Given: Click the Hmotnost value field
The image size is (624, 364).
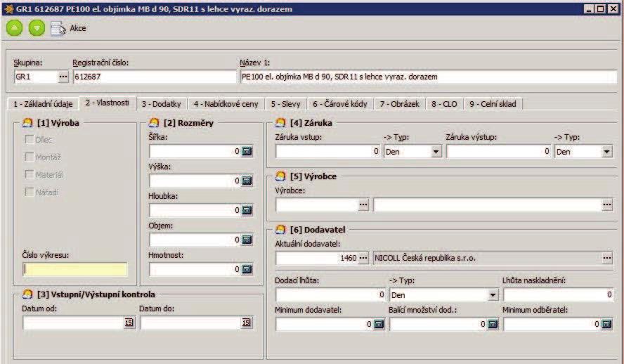Looking at the screenshot, I should point(195,269).
